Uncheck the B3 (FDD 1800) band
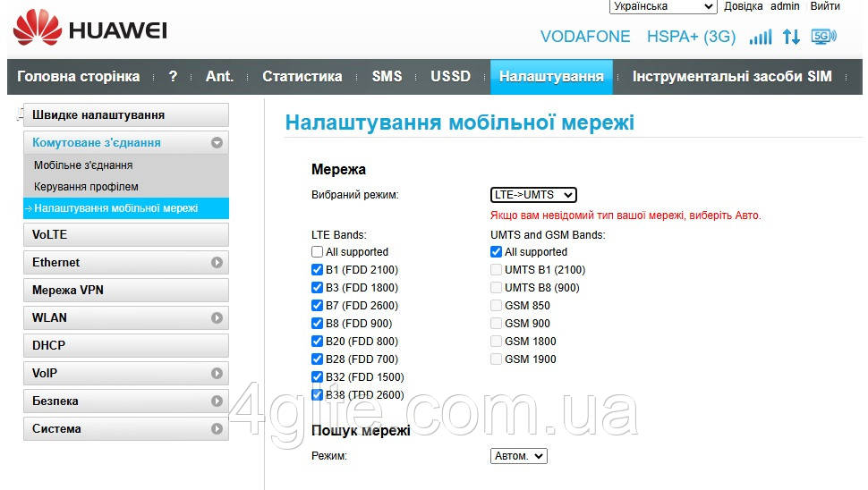The width and height of the screenshot is (868, 490). coord(318,288)
